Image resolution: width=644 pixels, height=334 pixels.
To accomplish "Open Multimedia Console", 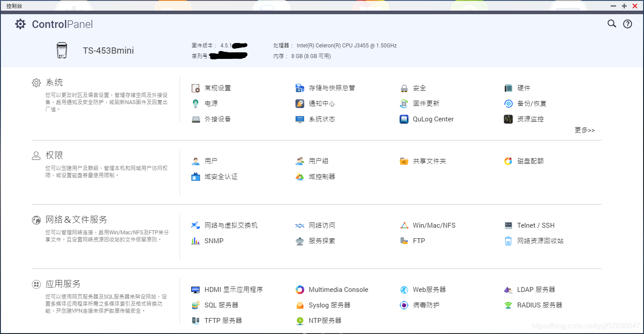I will tap(338, 289).
